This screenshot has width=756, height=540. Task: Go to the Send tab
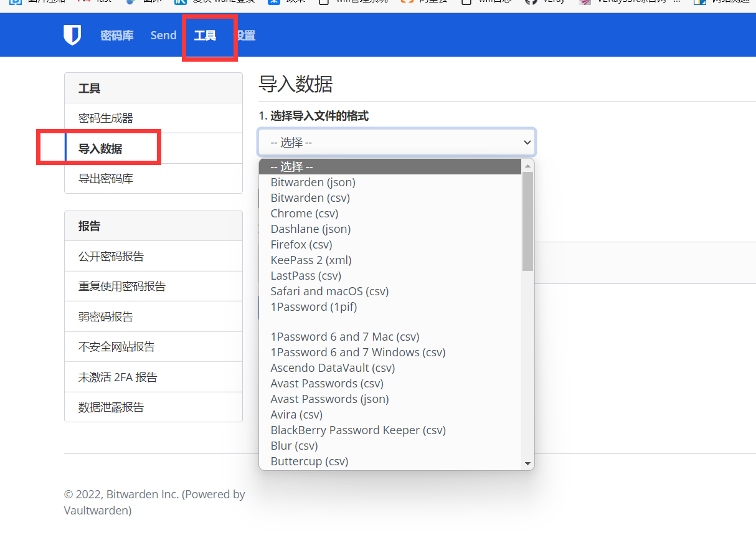tap(164, 36)
